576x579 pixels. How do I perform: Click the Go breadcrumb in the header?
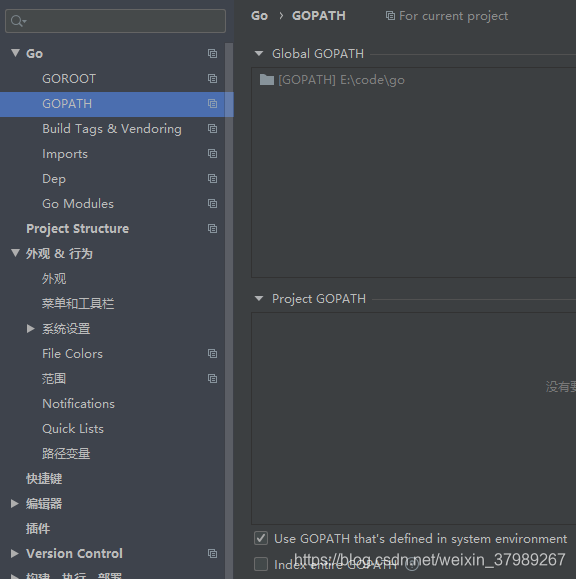(259, 16)
